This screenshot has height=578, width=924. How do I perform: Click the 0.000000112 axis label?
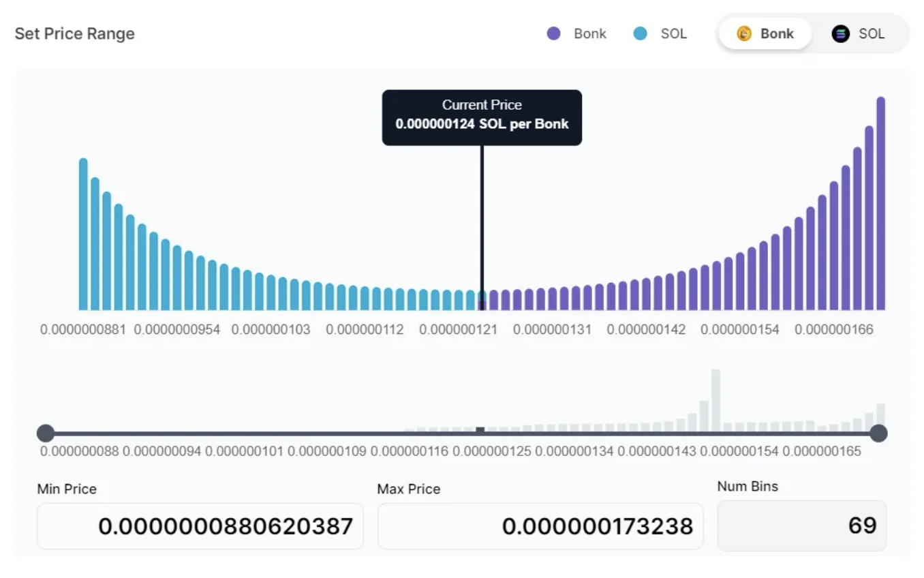click(365, 330)
